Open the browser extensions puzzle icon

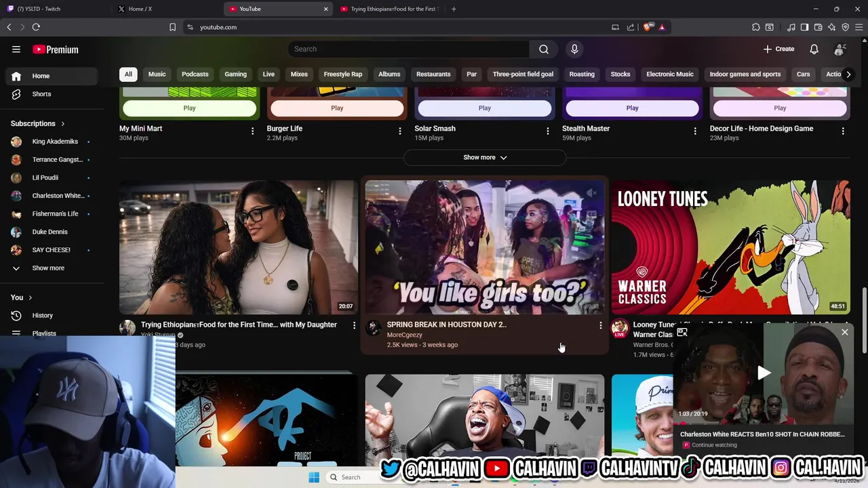pyautogui.click(x=755, y=27)
